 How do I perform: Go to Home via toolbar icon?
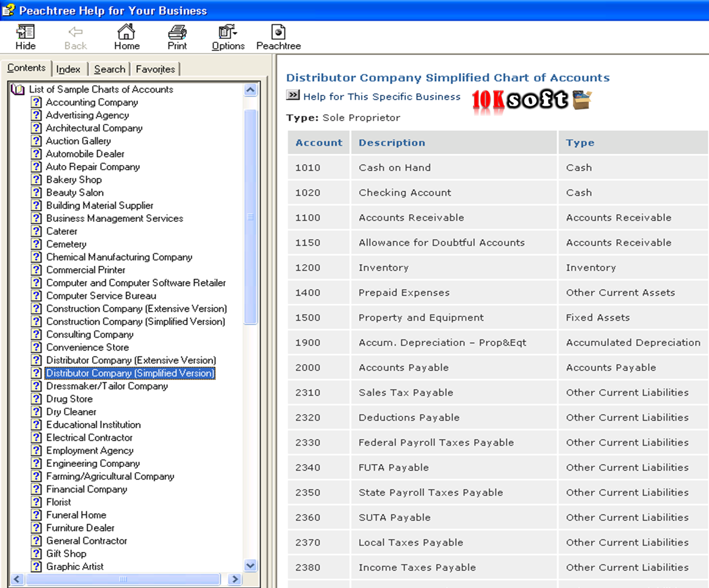pos(126,37)
